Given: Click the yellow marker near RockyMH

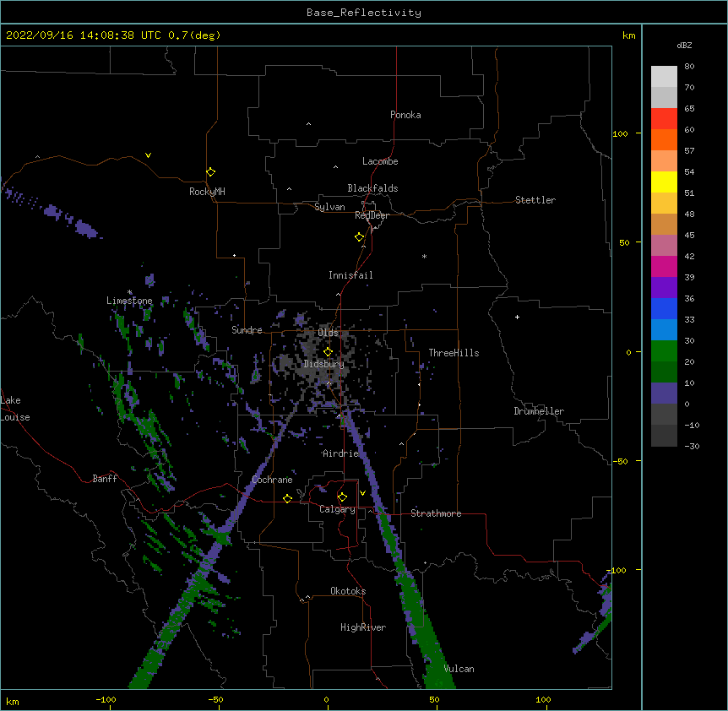Looking at the screenshot, I should 210,172.
